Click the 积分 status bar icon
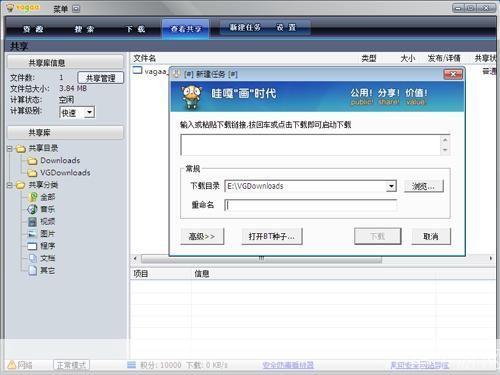The width and height of the screenshot is (500, 375). click(x=132, y=365)
